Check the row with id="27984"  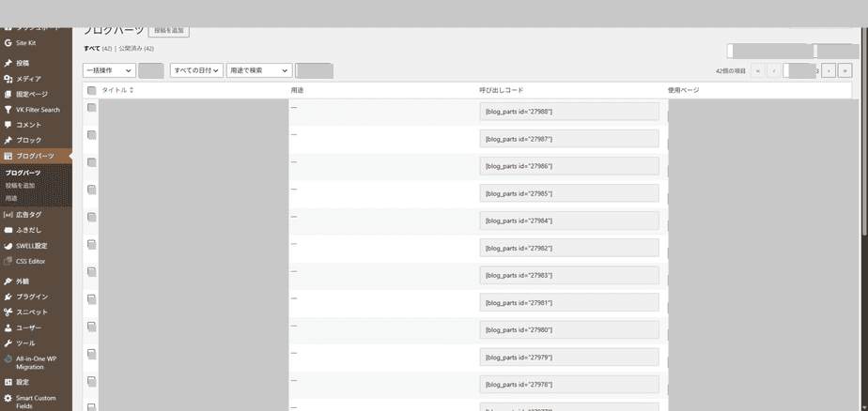tap(92, 217)
